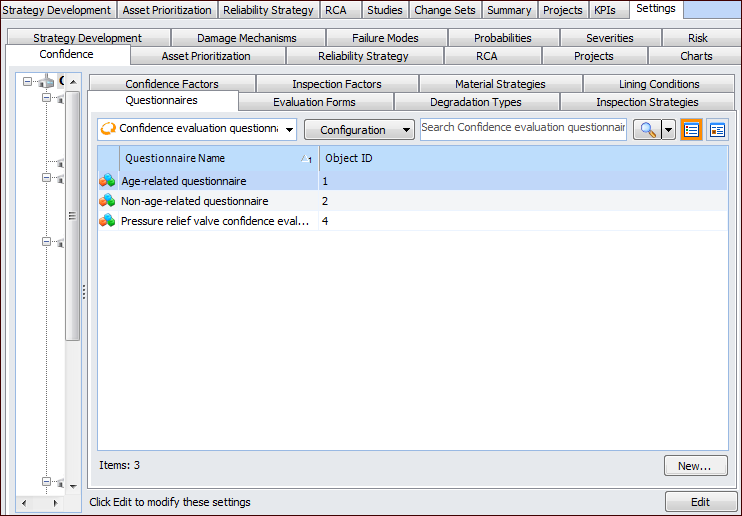Open Severities settings tab
The image size is (742, 516).
pos(610,38)
